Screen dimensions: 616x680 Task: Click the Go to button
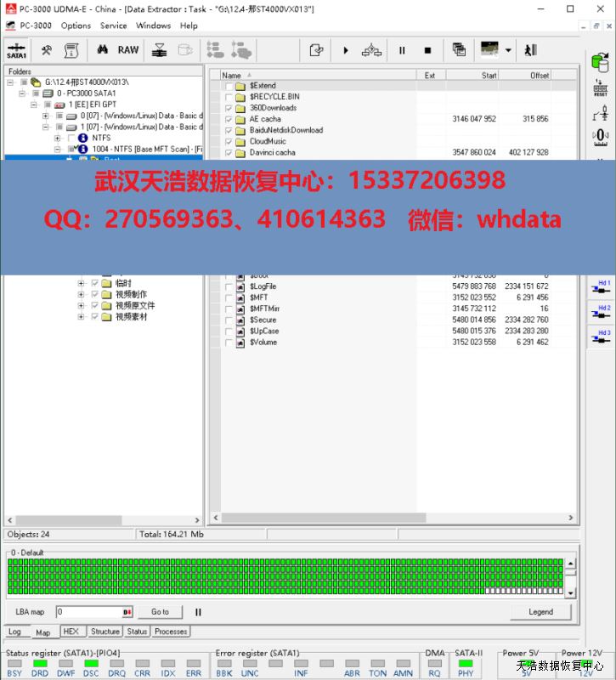(160, 611)
